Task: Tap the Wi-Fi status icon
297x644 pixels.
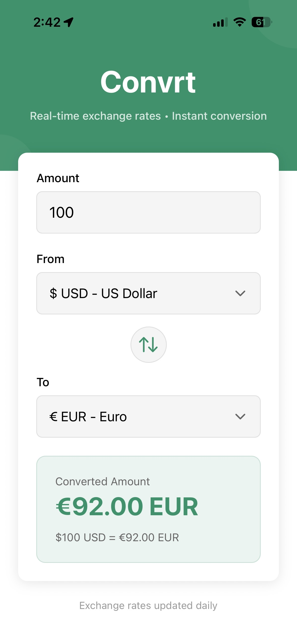Action: coord(240,22)
